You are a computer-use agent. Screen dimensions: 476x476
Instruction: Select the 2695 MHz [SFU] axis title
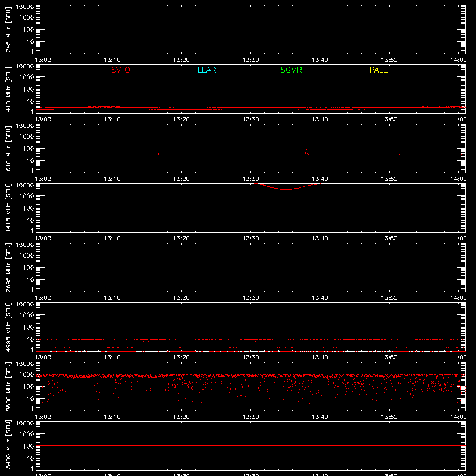point(8,267)
